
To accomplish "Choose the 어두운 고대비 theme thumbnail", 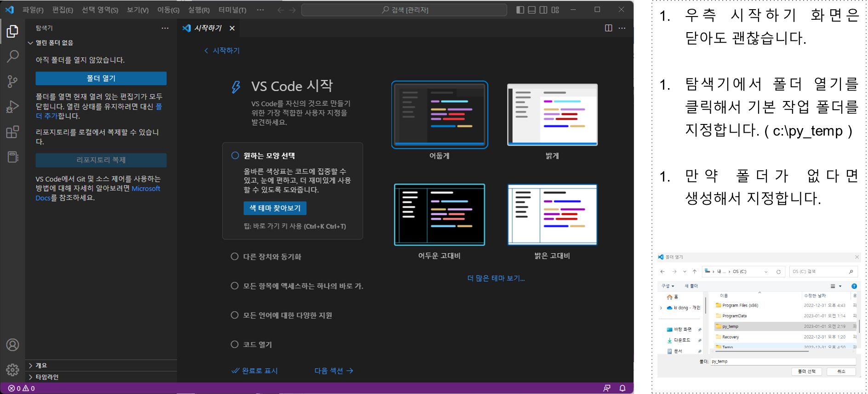I will (440, 214).
